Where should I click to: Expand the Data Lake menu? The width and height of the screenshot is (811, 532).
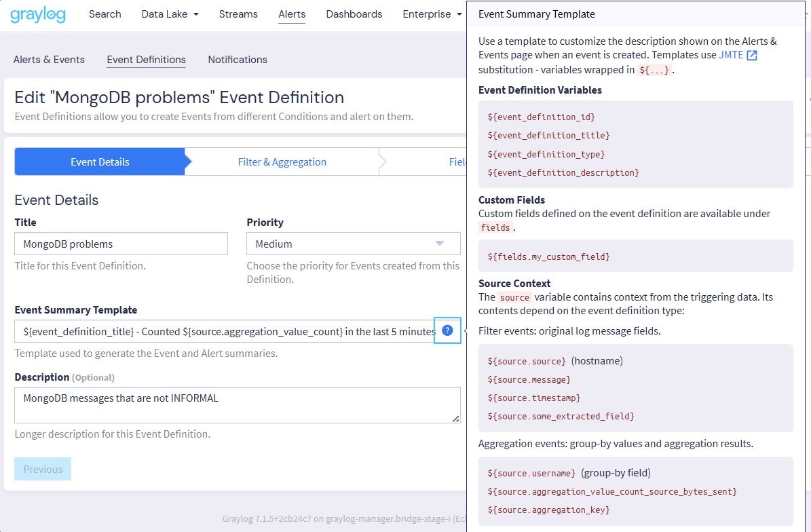[170, 14]
